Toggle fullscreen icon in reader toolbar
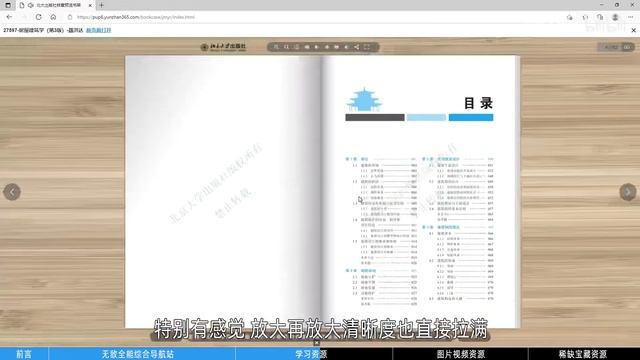Image resolution: width=640 pixels, height=360 pixels. pos(367,47)
